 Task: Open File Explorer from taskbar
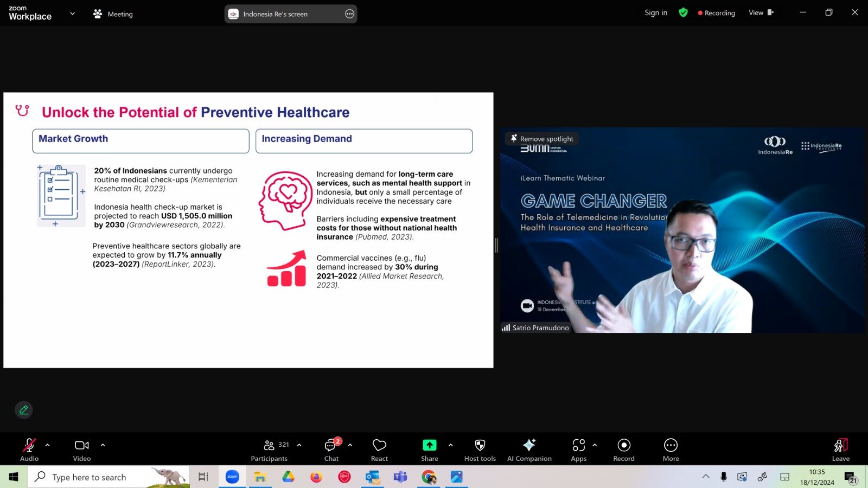260,477
